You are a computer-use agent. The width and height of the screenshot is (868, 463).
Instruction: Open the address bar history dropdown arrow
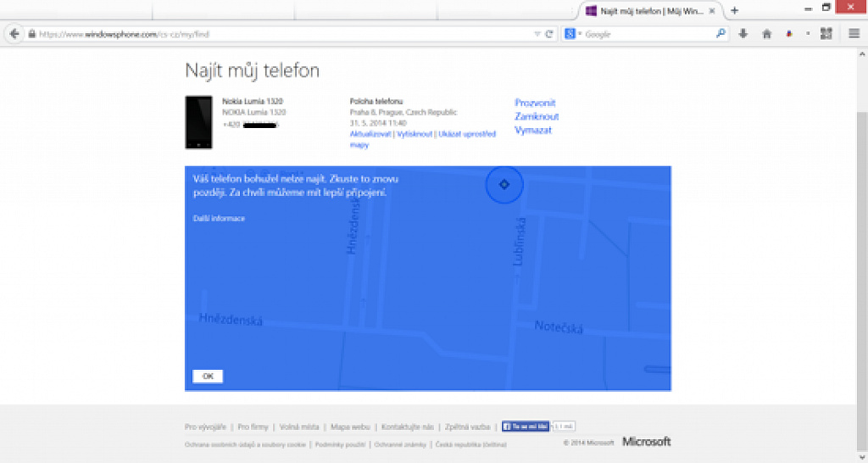[537, 34]
